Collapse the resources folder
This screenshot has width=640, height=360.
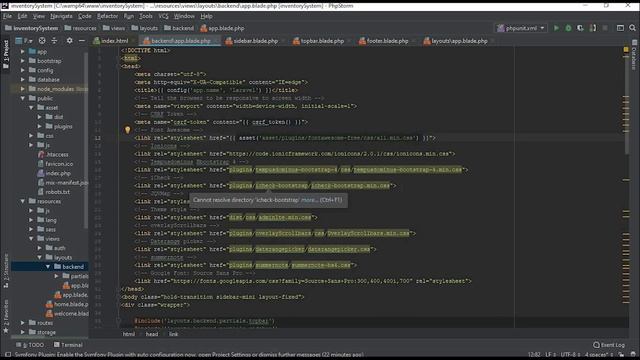coord(23,201)
